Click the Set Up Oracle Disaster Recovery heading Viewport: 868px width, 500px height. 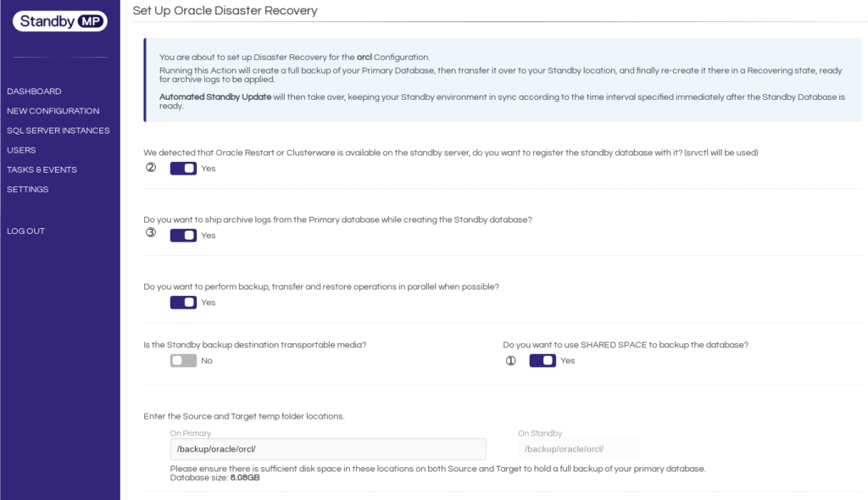[x=225, y=10]
